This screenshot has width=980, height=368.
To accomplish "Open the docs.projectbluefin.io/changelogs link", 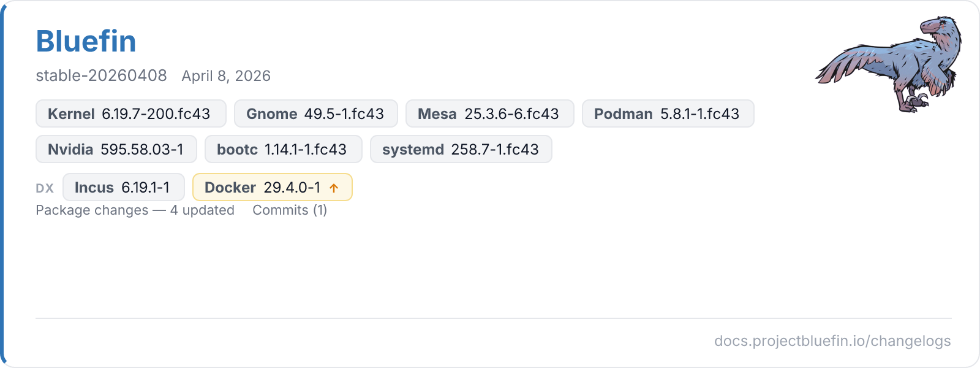I will [x=832, y=341].
